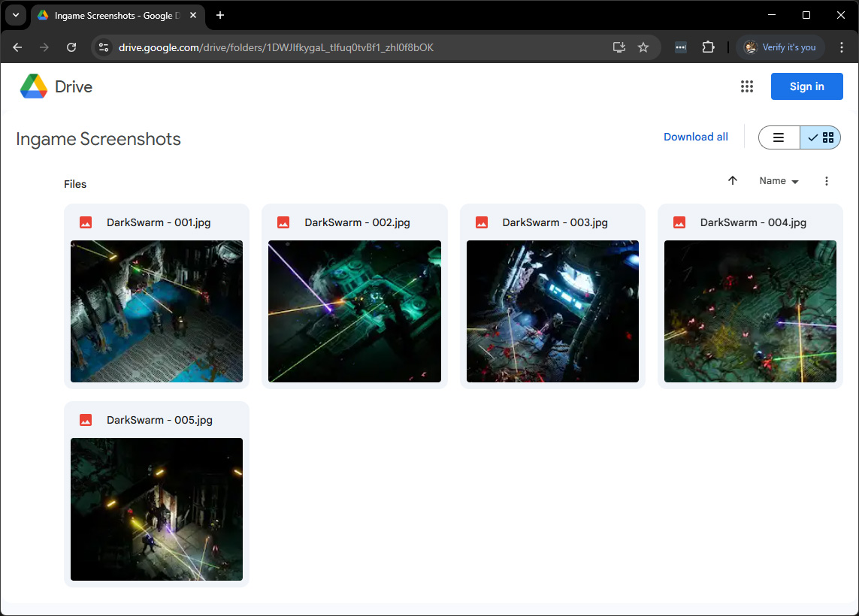
Task: Open the browser Extensions puzzle icon
Action: 708,47
